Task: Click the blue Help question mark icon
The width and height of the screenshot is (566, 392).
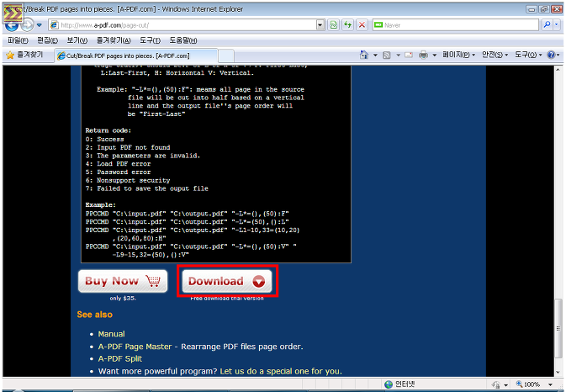Action: (x=551, y=55)
